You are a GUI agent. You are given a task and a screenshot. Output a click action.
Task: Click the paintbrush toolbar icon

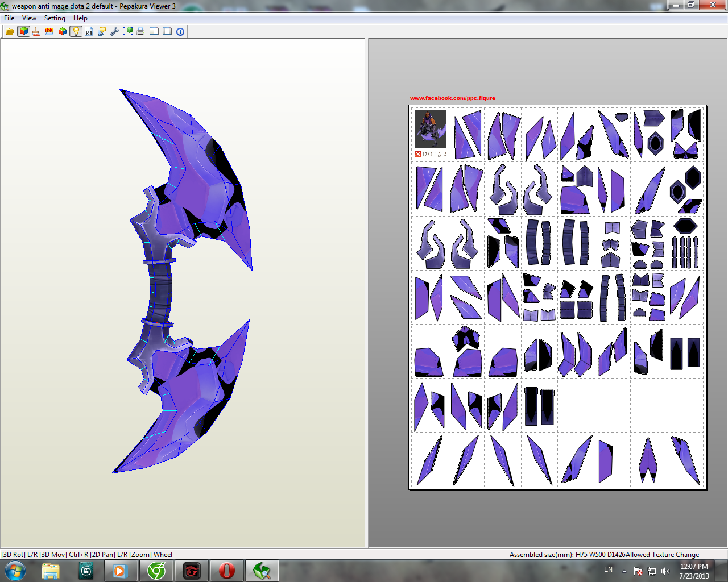coord(36,32)
